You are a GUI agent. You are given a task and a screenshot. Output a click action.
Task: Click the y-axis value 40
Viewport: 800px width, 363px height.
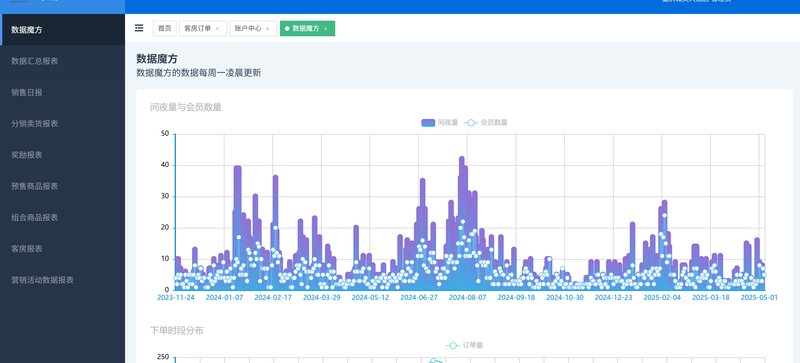point(165,165)
